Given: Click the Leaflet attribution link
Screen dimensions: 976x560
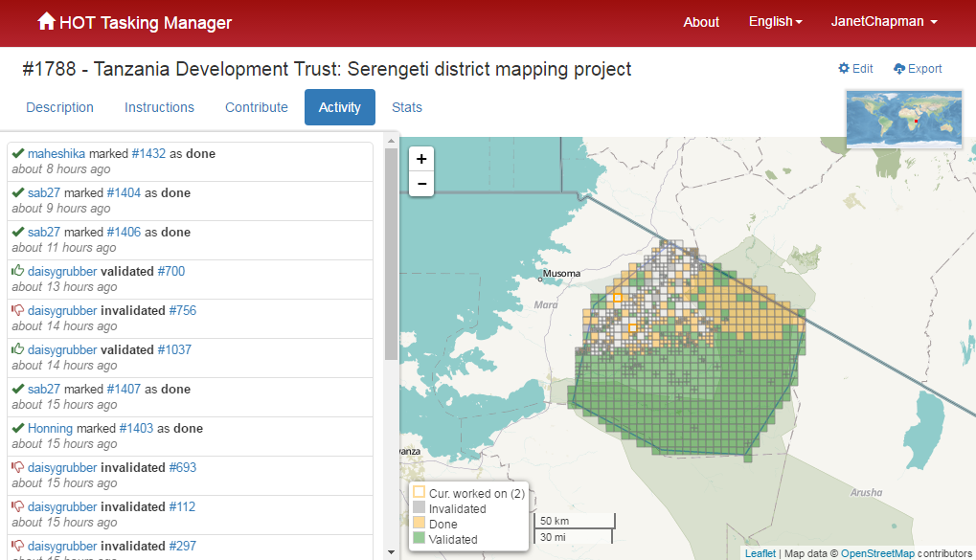Looking at the screenshot, I should click(x=760, y=553).
